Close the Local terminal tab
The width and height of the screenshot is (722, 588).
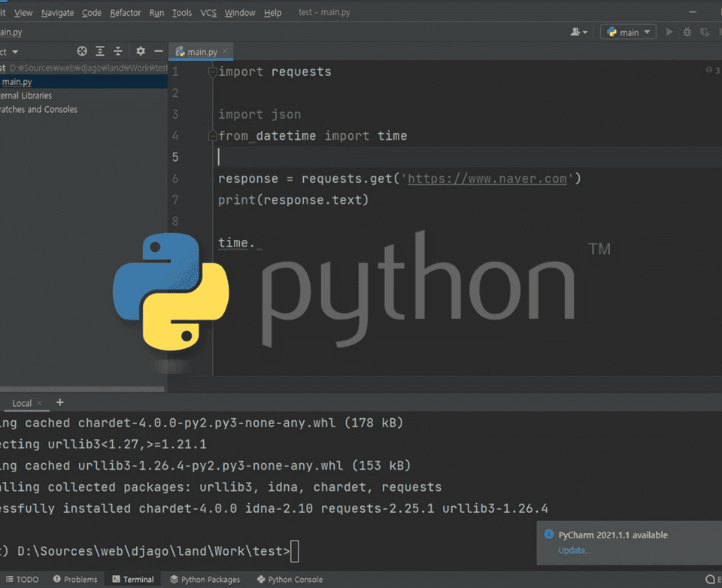40,403
